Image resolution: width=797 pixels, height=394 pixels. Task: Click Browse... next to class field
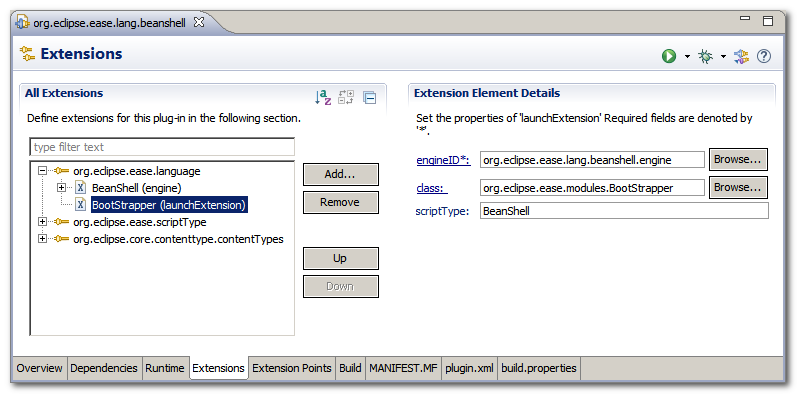(738, 187)
